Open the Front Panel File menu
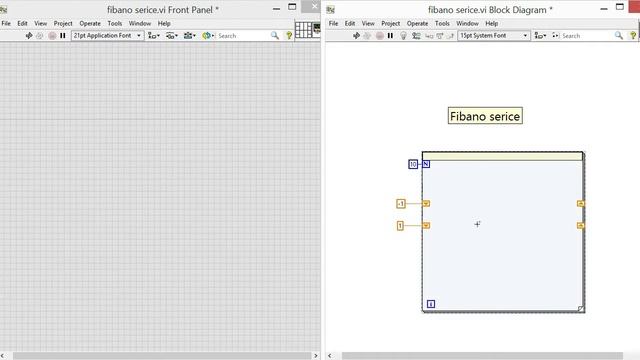Screen dimensions: 640x360 pos(6,24)
